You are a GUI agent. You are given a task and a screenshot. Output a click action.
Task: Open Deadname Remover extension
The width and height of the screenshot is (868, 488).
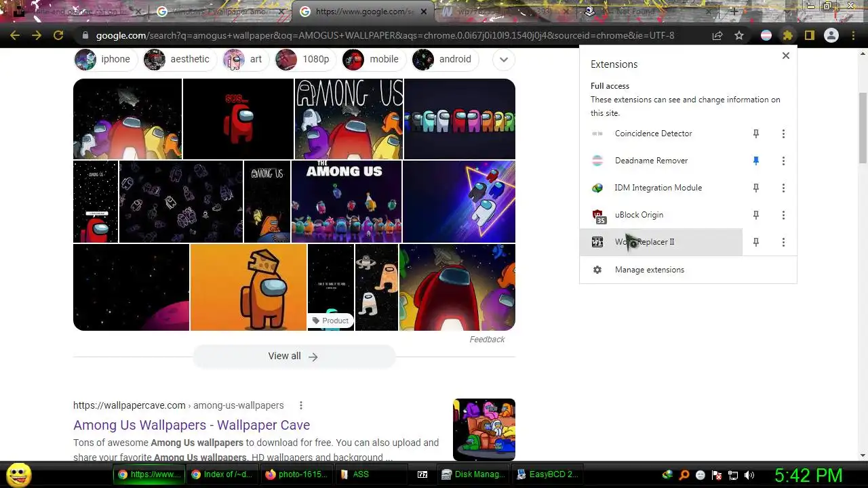pyautogui.click(x=661, y=161)
